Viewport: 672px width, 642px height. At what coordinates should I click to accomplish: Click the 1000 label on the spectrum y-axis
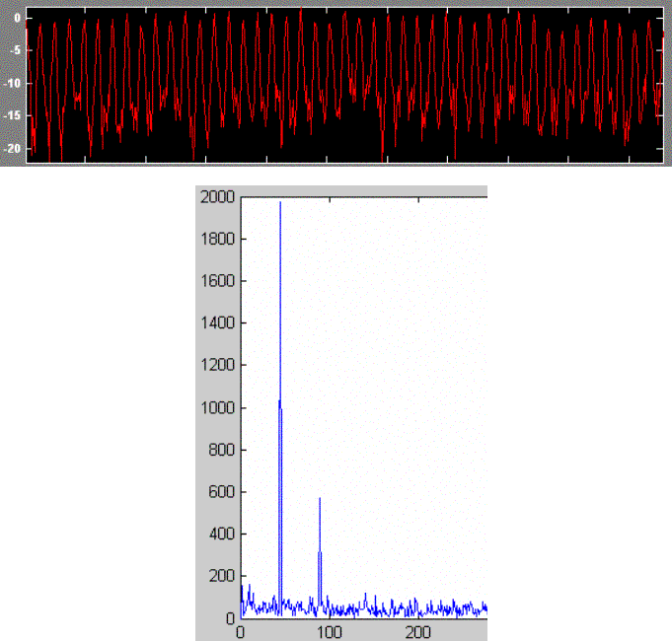(218, 407)
